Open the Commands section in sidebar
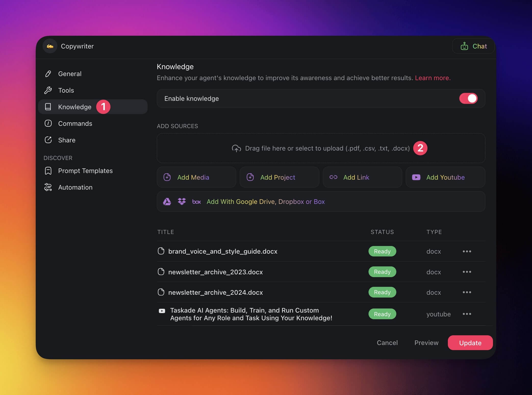 click(75, 124)
